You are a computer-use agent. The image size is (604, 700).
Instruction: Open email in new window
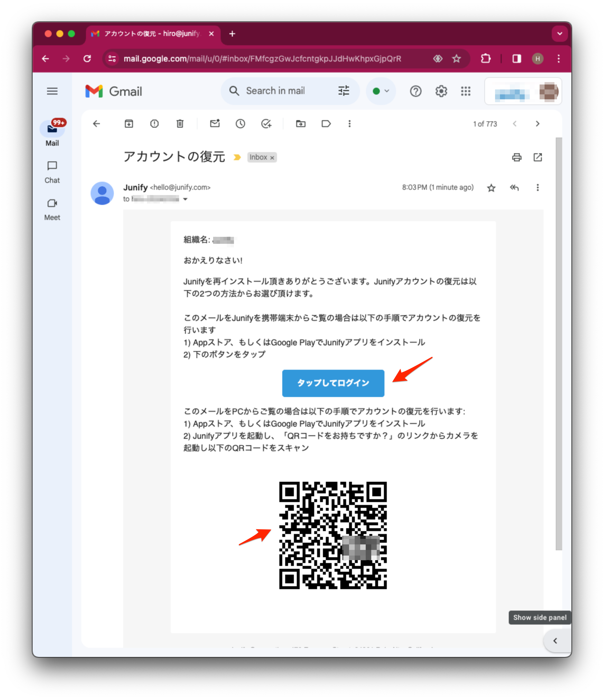pos(538,157)
